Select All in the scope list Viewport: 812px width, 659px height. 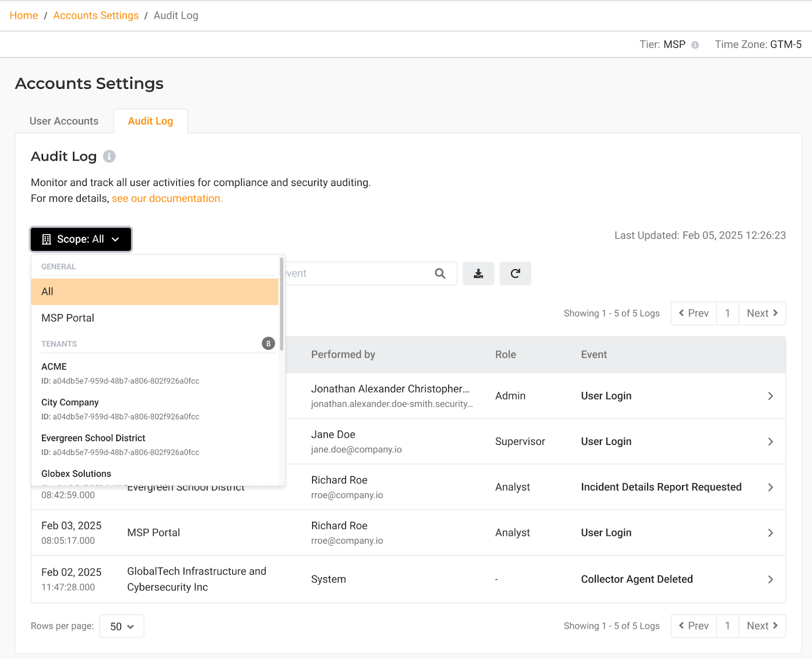154,291
